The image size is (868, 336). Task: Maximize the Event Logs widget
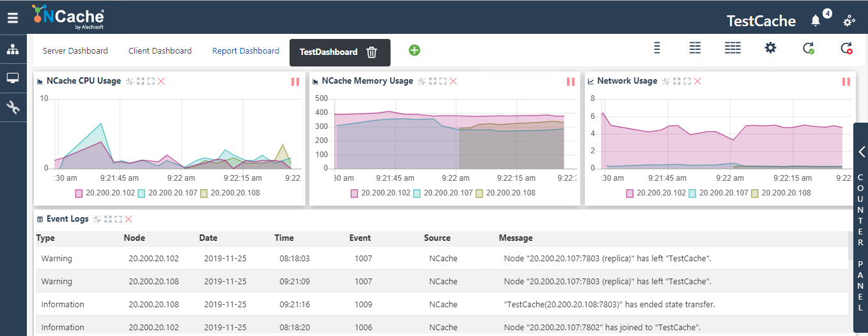118,219
